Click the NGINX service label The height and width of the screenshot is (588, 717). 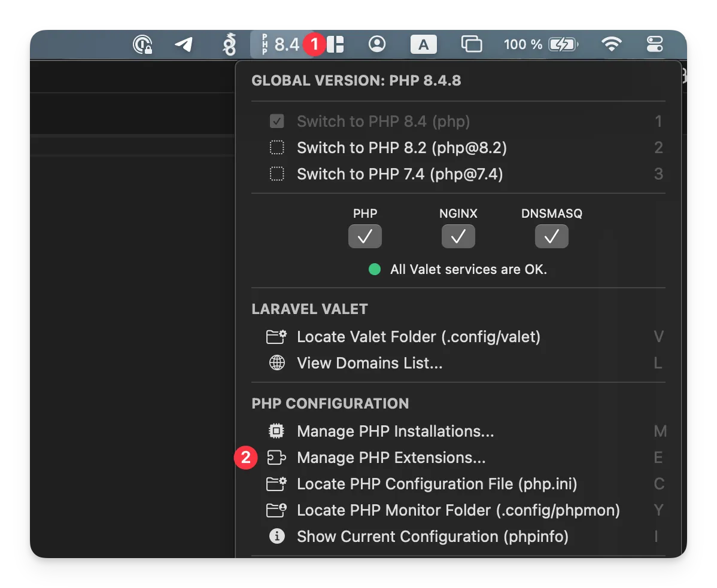click(458, 214)
